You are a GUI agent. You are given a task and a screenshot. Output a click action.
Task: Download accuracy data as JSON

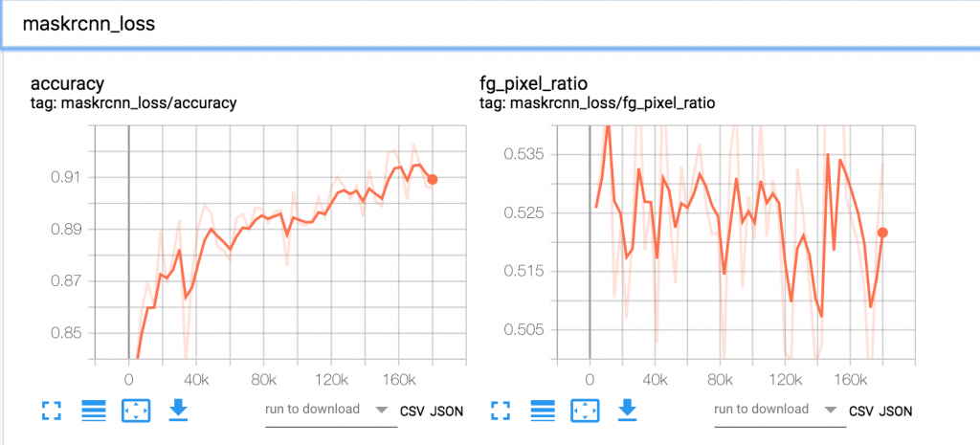pos(446,412)
